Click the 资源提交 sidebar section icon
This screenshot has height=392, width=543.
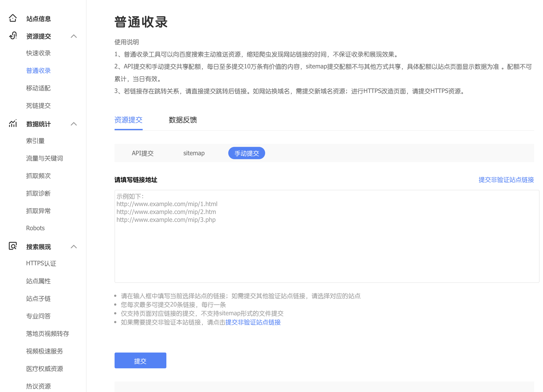13,36
